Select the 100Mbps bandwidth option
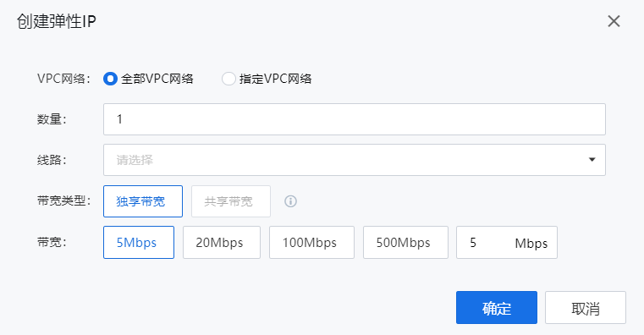 coord(311,242)
